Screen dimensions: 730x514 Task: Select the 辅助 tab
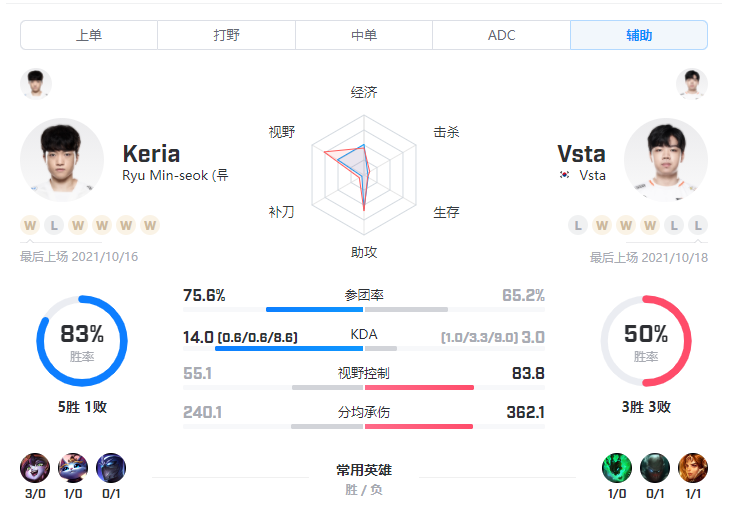pos(639,35)
